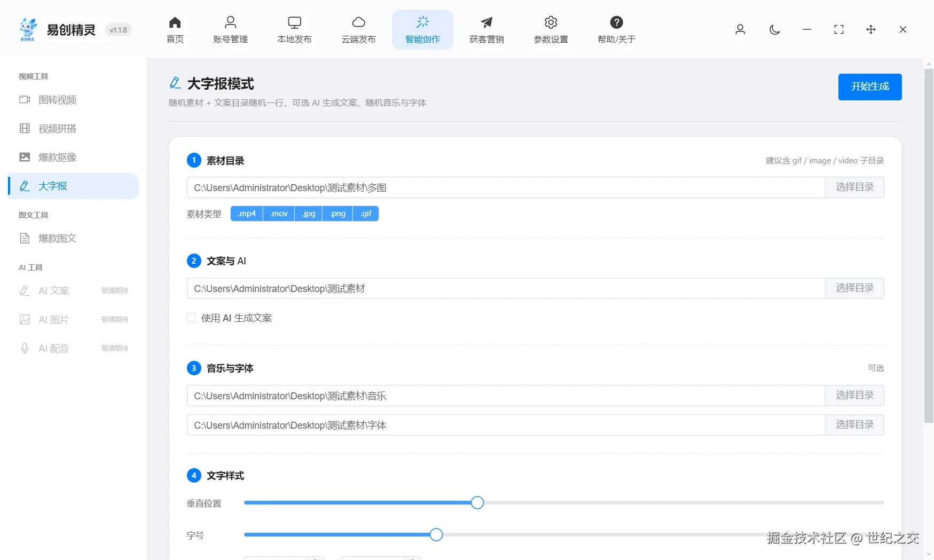Viewport: 934px width, 560px height.
Task: Open 参数设置 parameter settings
Action: point(550,29)
